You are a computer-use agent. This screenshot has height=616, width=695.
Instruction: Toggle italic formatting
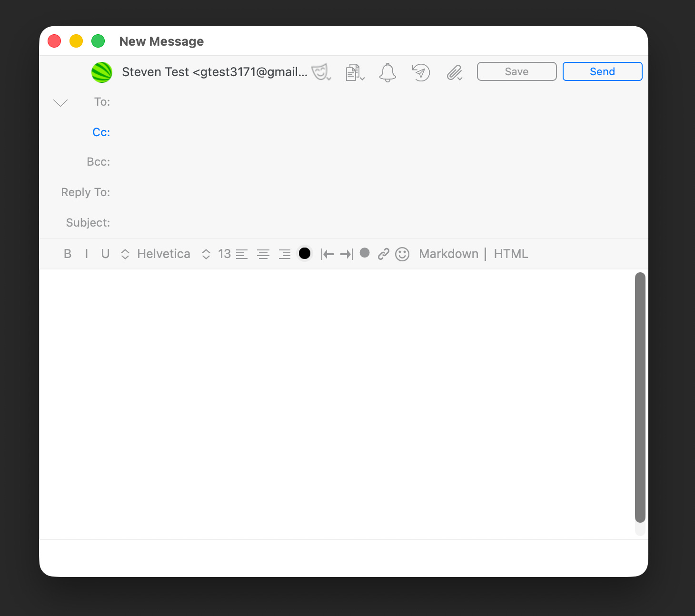click(87, 254)
